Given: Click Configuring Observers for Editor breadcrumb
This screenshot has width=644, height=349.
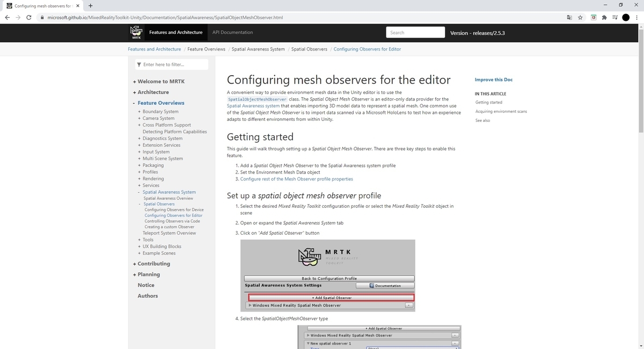Looking at the screenshot, I should click(367, 49).
